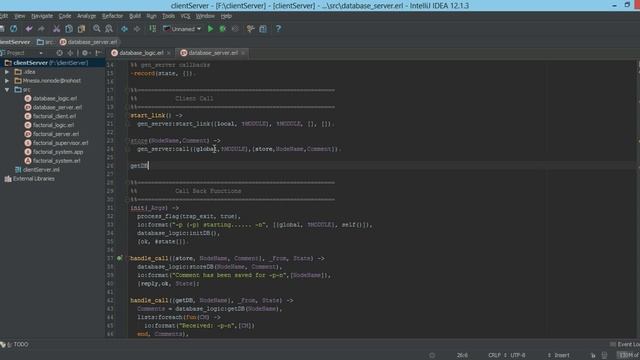Click the Make Project build icon
The image size is (640, 360).
point(152,29)
